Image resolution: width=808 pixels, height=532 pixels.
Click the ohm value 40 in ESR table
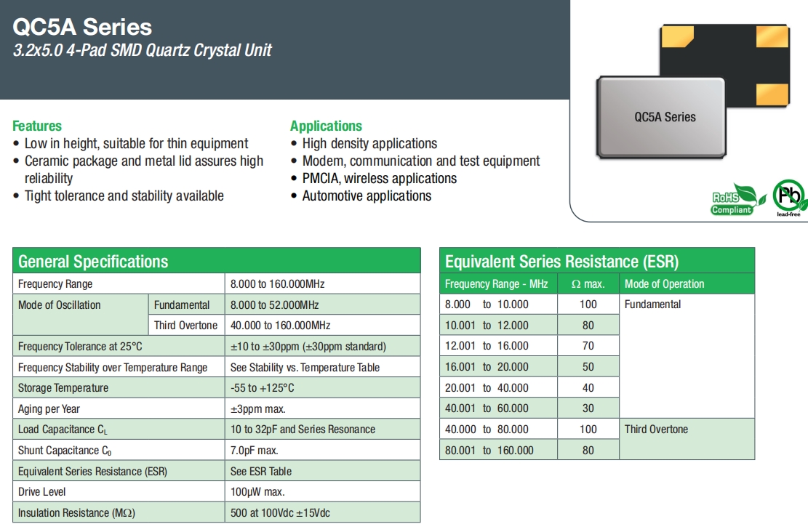pos(588,388)
